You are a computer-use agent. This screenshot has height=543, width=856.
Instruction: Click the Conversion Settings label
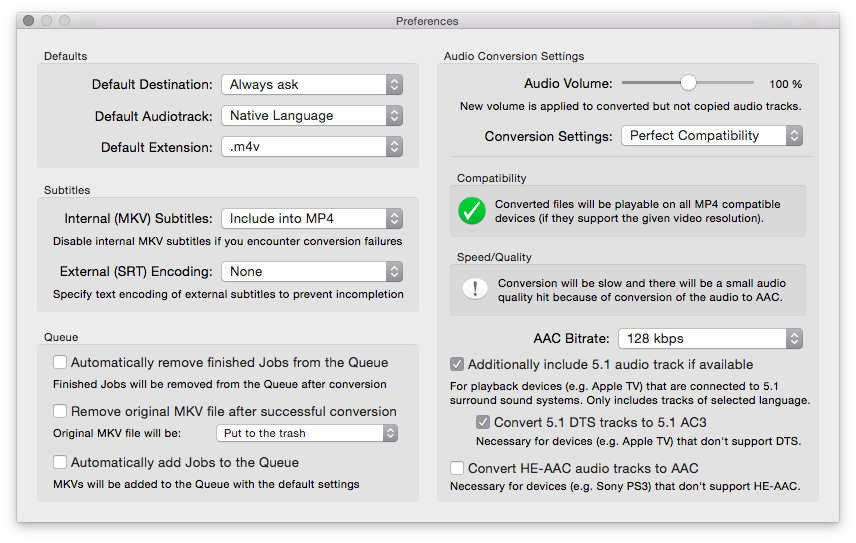(548, 136)
